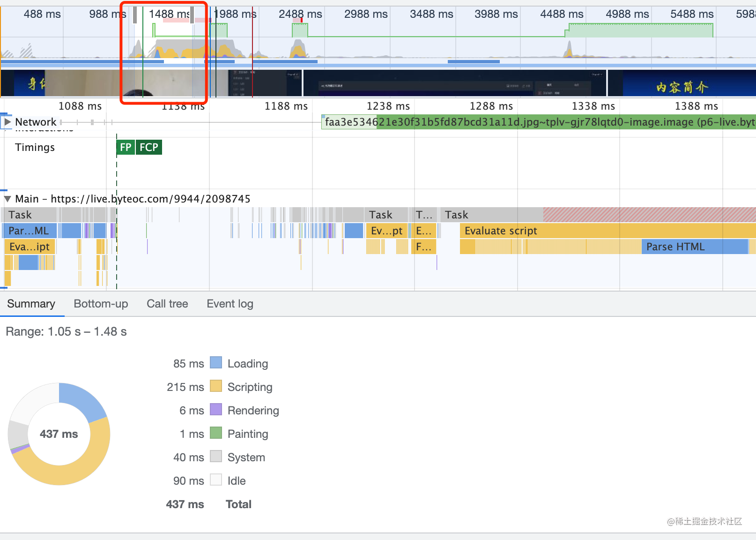Click the Total label in the summary
The width and height of the screenshot is (756, 540).
238,504
